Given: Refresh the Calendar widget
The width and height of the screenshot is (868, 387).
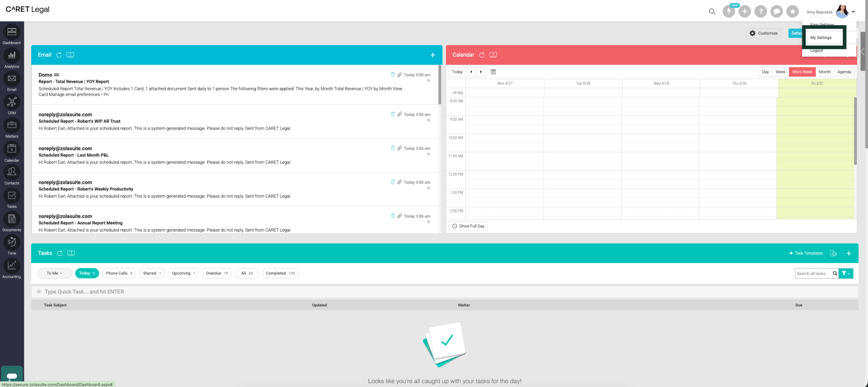Looking at the screenshot, I should point(482,55).
